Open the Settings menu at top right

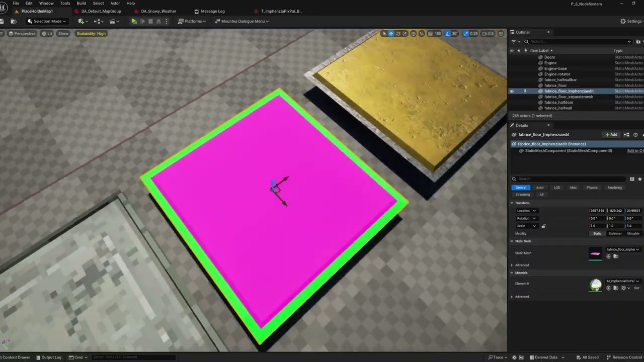pyautogui.click(x=631, y=21)
